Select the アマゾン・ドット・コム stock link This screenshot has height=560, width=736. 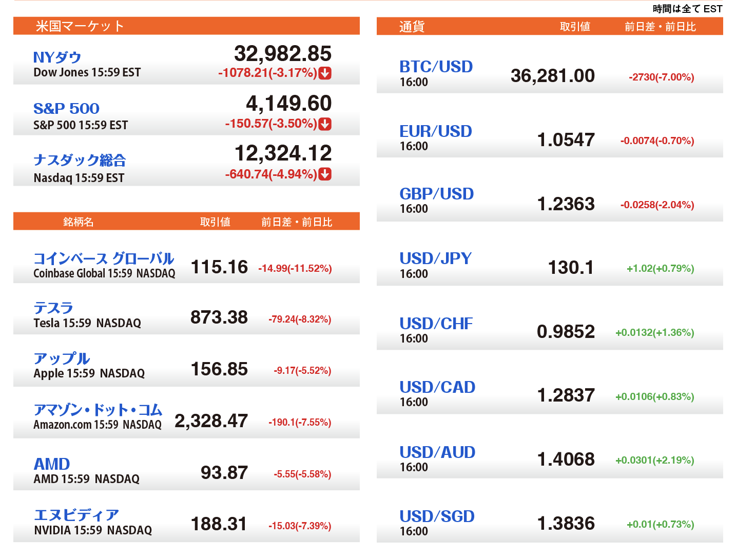(x=98, y=410)
